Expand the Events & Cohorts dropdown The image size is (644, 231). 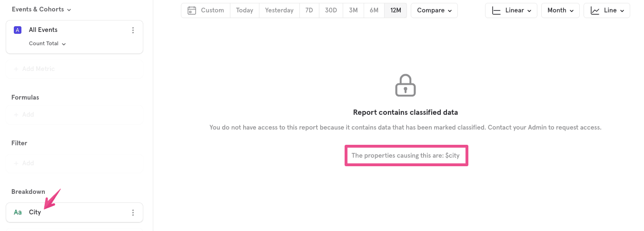tap(41, 10)
